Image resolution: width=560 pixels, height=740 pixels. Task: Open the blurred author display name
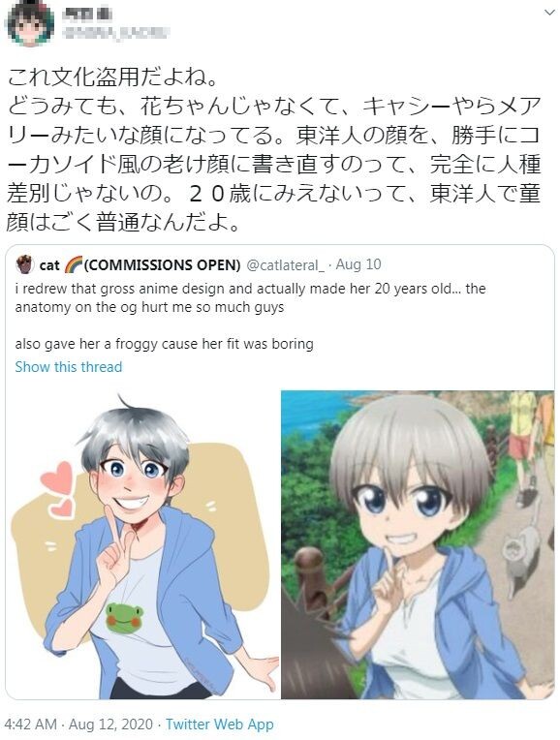87,15
